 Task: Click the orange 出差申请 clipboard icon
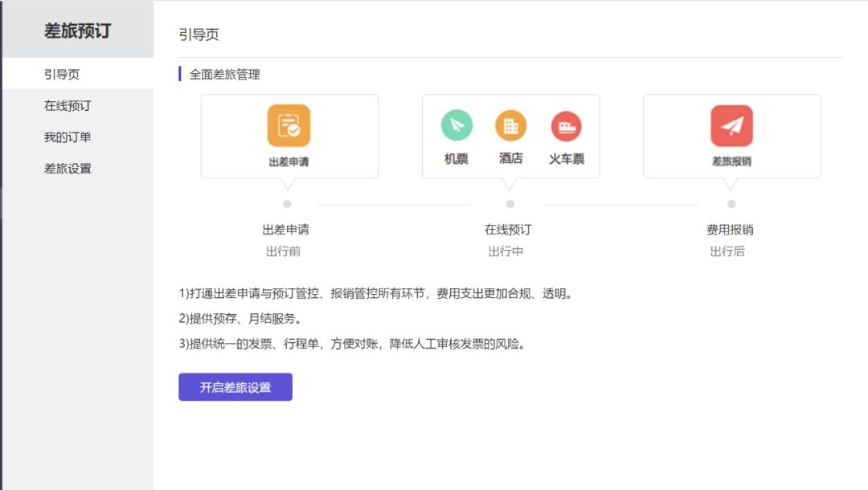coord(289,126)
